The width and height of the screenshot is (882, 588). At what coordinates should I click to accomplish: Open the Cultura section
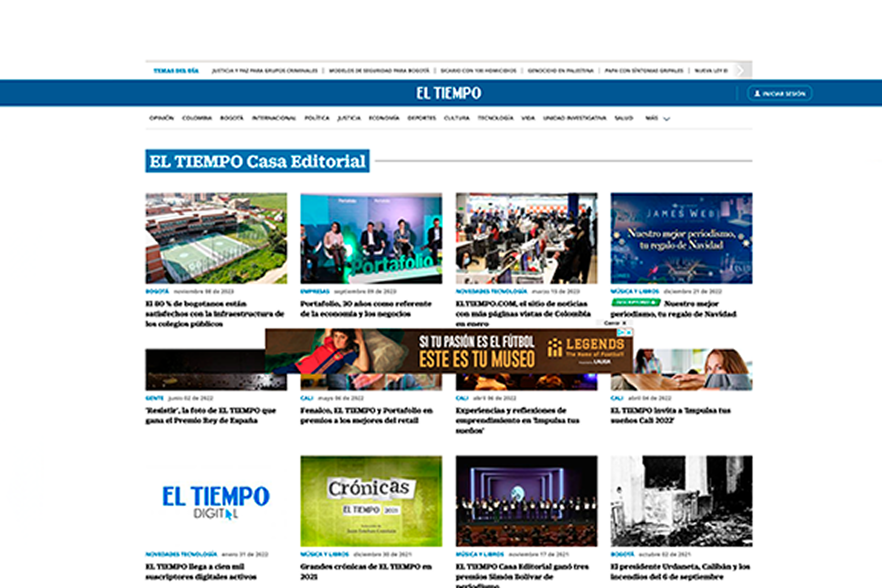tap(457, 118)
